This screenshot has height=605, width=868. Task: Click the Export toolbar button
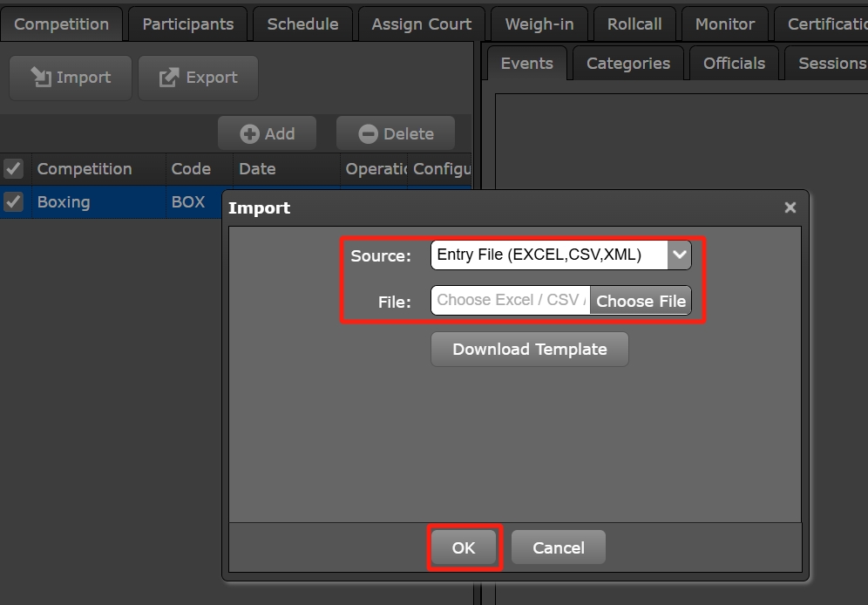point(198,78)
